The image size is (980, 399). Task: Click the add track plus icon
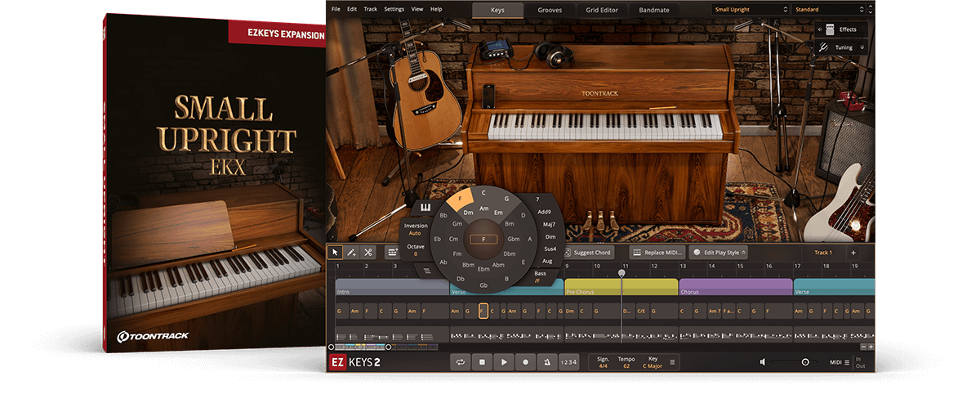853,253
